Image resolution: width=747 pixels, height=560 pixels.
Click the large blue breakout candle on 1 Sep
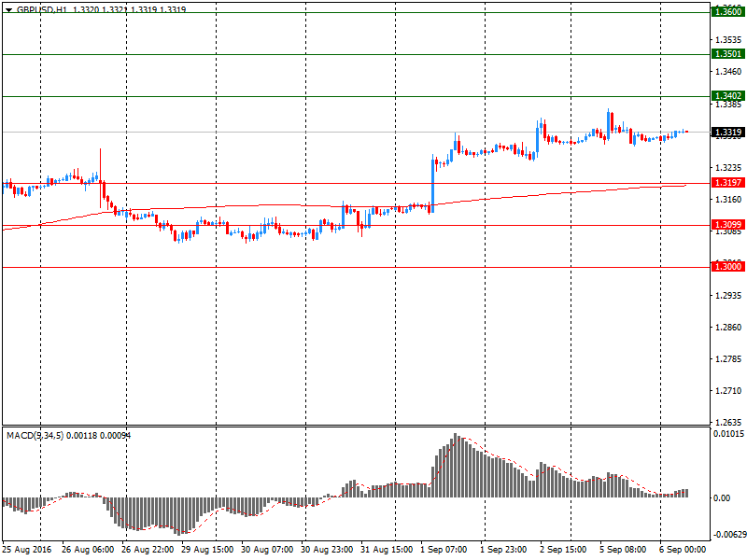pyautogui.click(x=432, y=186)
